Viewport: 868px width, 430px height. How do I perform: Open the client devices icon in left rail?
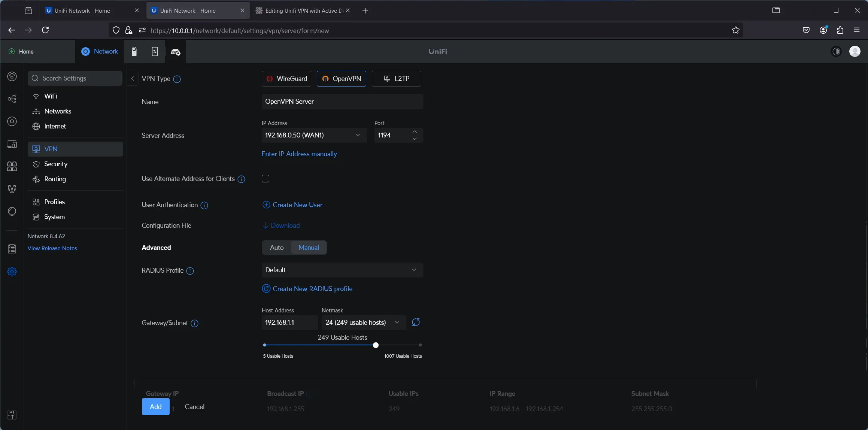coord(12,144)
